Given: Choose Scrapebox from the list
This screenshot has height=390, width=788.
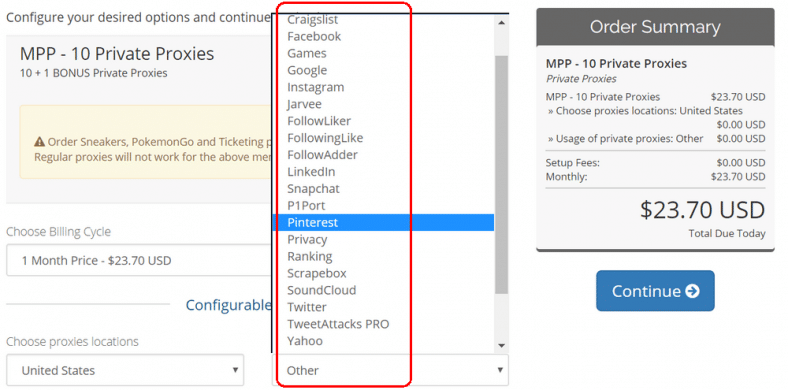Looking at the screenshot, I should 383,273.
